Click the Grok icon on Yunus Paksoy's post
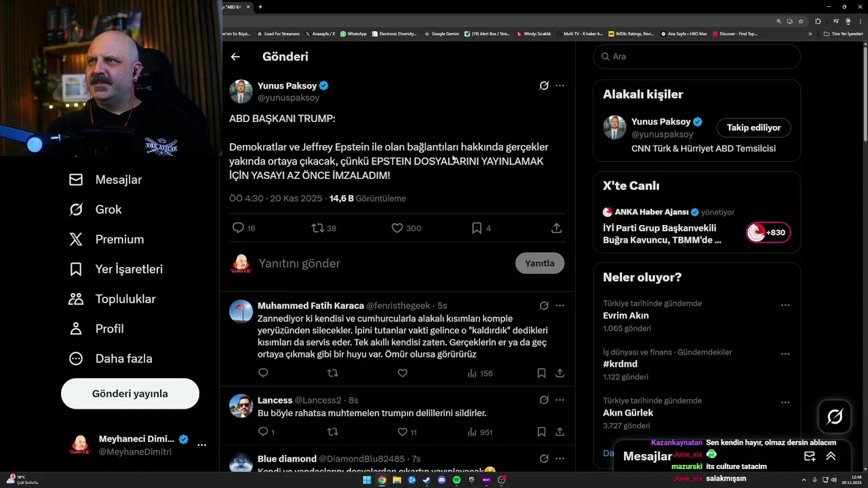The height and width of the screenshot is (488, 868). [x=544, y=85]
